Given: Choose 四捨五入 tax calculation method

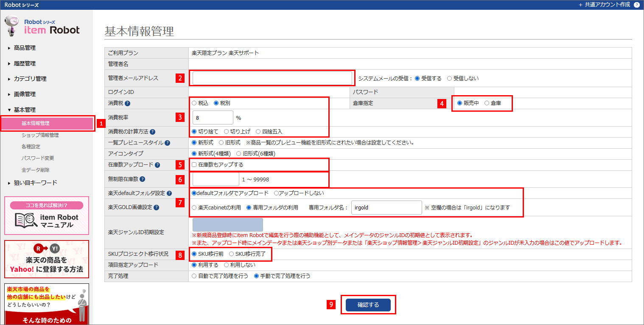Looking at the screenshot, I should click(258, 132).
